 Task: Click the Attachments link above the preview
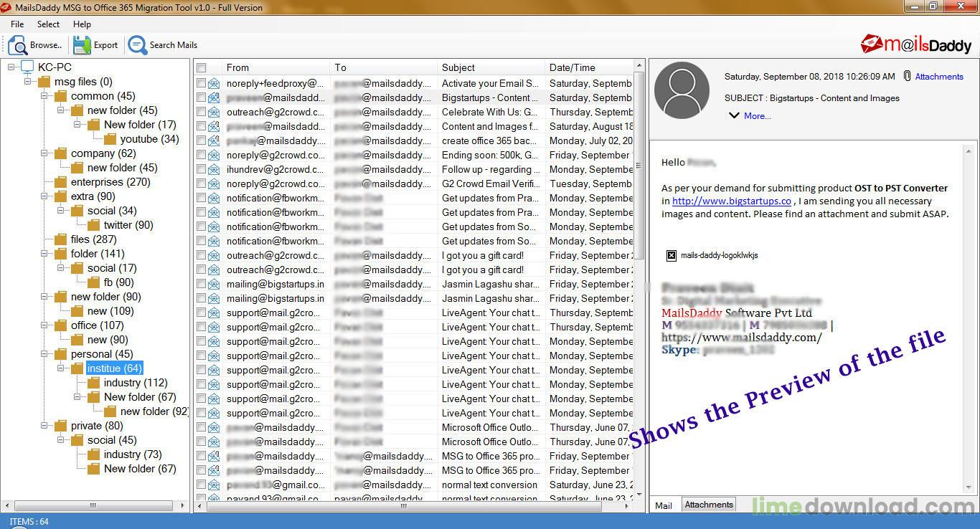[x=938, y=76]
